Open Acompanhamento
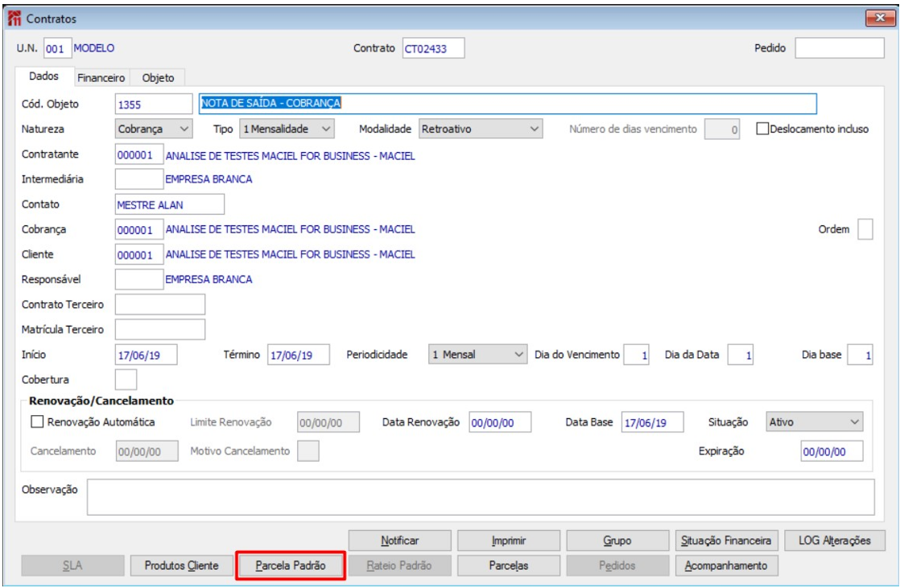Viewport: 900px width, 588px height. pyautogui.click(x=726, y=565)
